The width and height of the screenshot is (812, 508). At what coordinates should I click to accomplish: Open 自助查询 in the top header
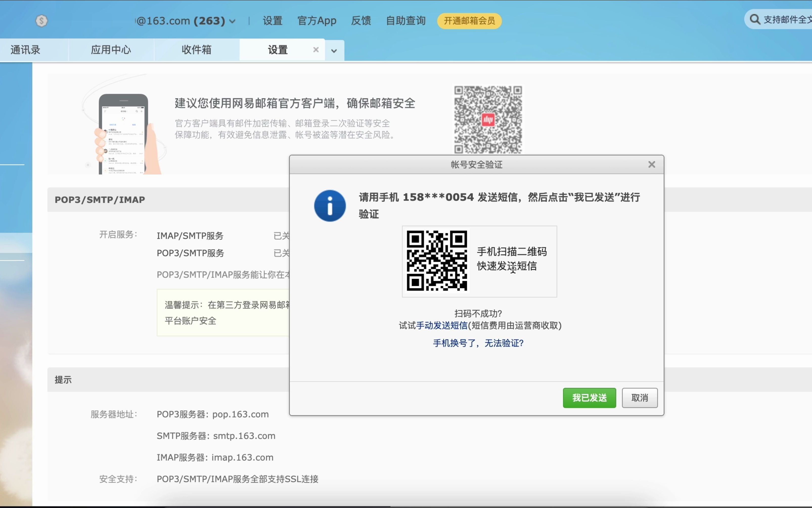405,21
